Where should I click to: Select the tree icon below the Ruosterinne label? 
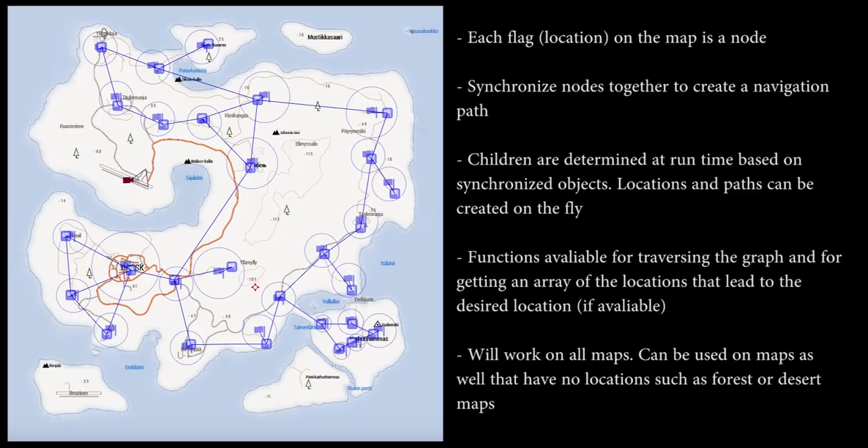tap(75, 152)
